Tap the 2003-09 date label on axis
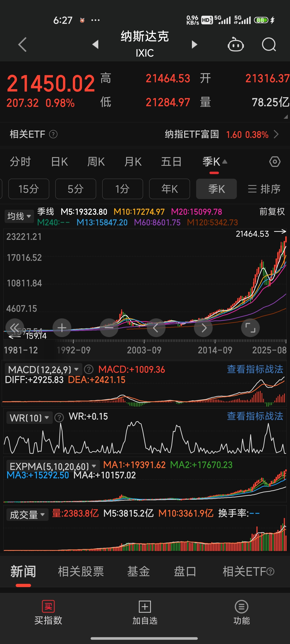The height and width of the screenshot is (644, 290). (144, 350)
